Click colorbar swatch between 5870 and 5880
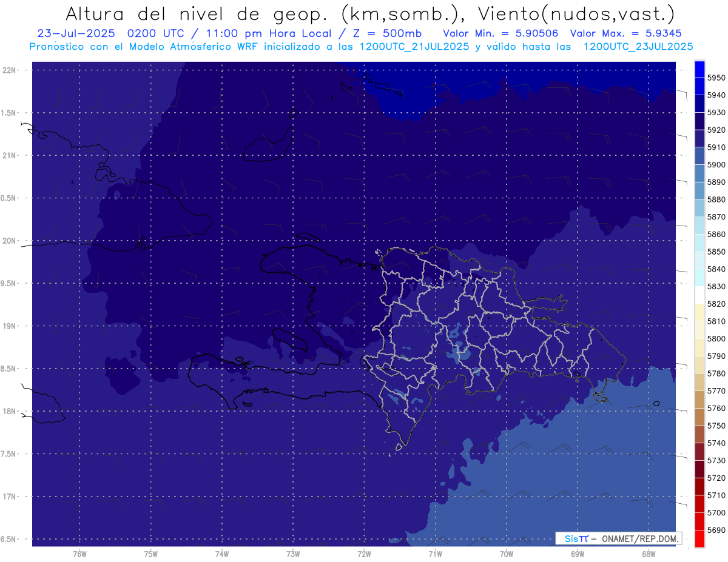Viewport: 728px width, 562px height. [699, 208]
